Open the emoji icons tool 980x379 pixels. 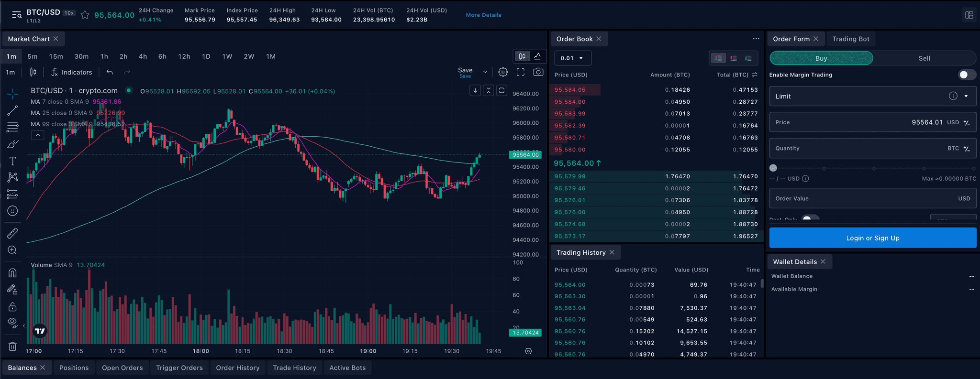[x=12, y=211]
